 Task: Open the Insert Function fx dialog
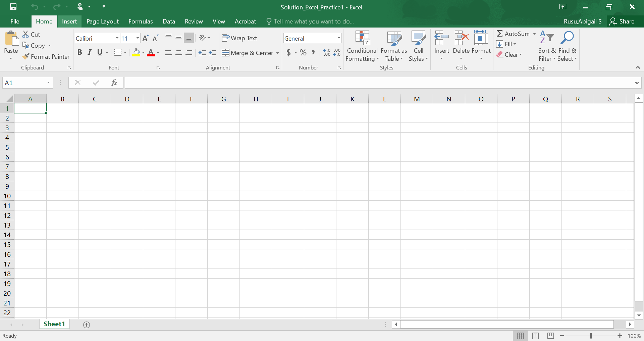click(114, 83)
